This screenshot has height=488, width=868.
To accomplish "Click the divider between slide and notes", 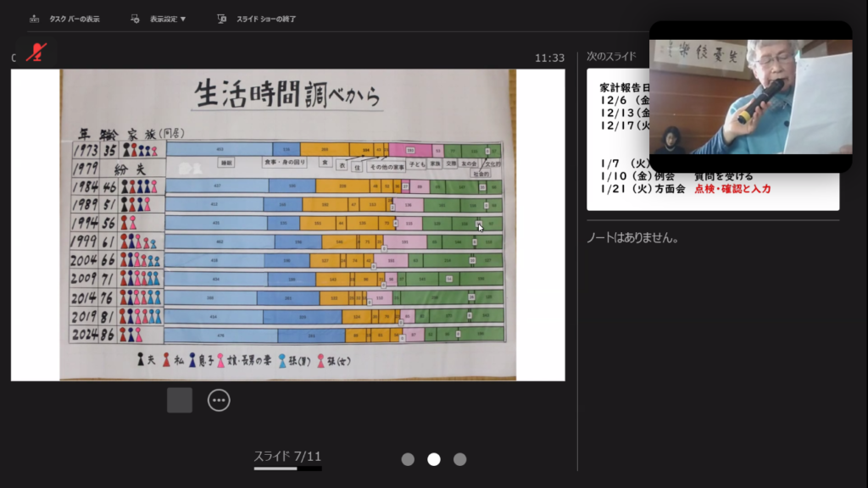I will click(x=577, y=254).
